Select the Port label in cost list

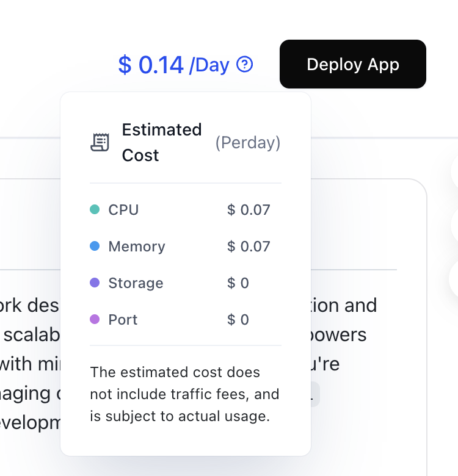point(123,320)
